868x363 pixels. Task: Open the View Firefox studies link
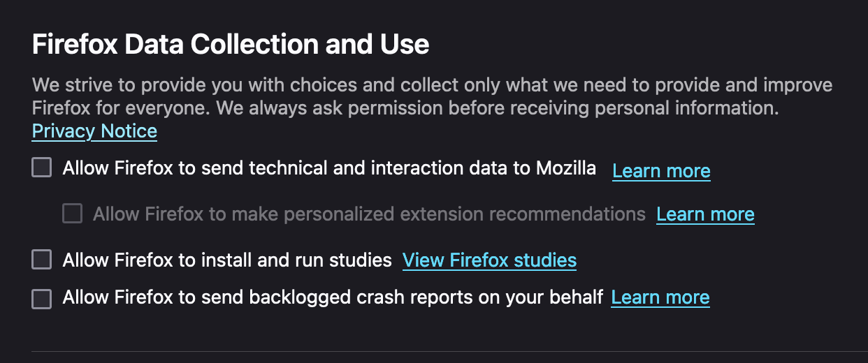tap(489, 261)
